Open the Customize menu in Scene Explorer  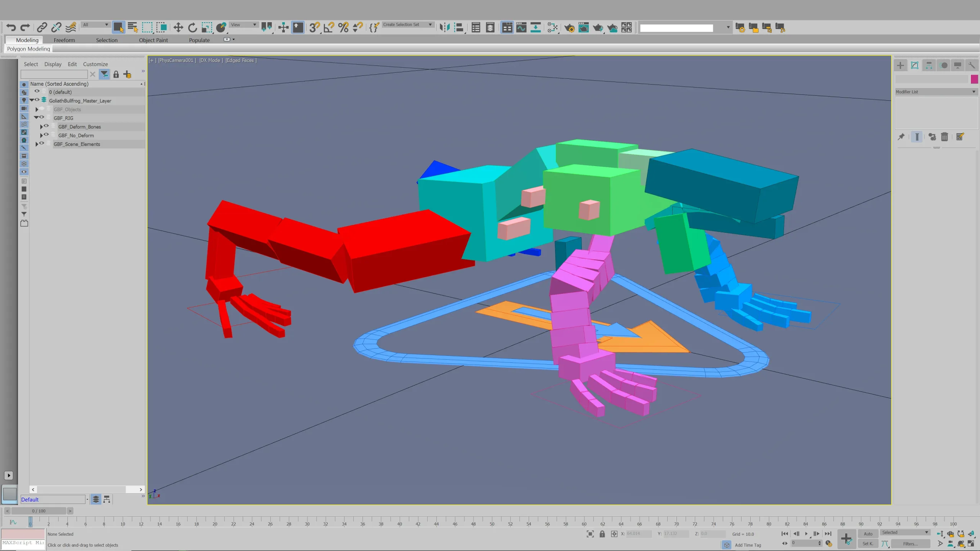tap(95, 64)
